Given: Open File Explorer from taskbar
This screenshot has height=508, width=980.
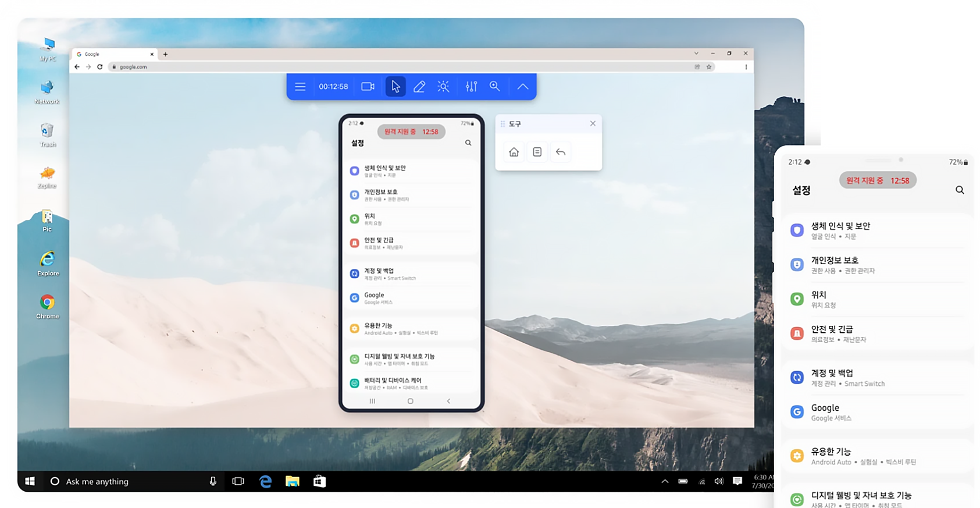Looking at the screenshot, I should (x=293, y=481).
